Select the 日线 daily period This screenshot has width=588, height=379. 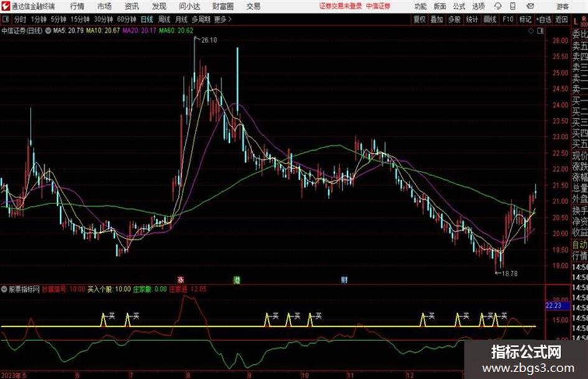(147, 19)
